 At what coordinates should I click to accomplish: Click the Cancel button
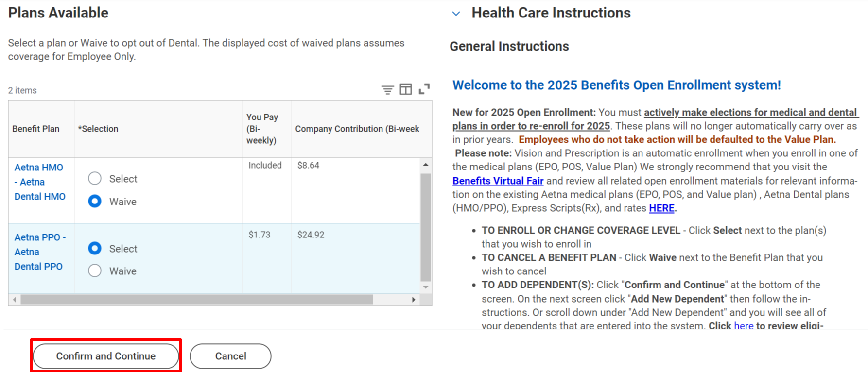pyautogui.click(x=230, y=356)
